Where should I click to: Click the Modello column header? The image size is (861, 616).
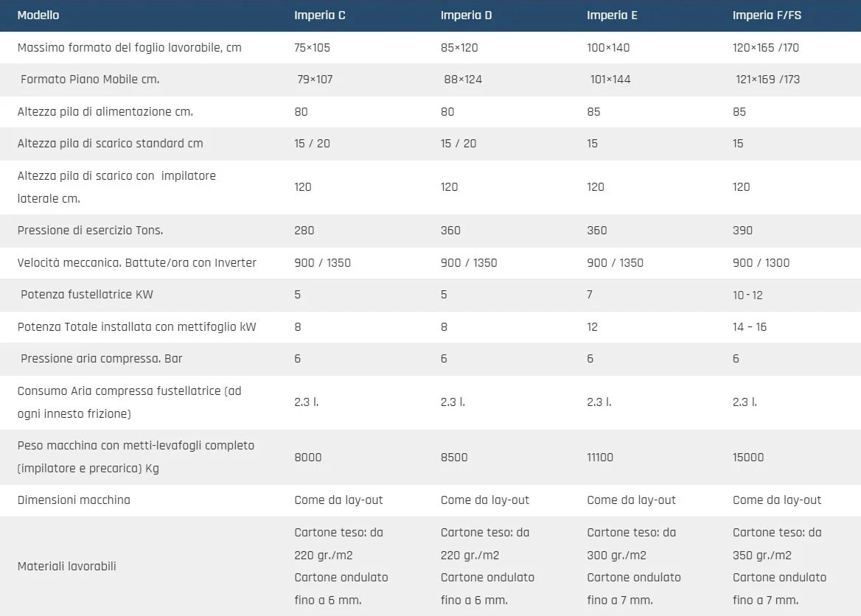(x=38, y=15)
